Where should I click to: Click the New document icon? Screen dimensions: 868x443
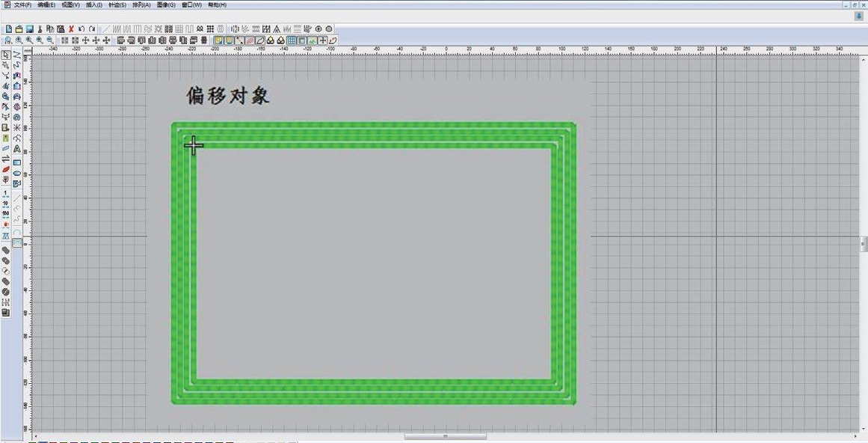(x=9, y=28)
